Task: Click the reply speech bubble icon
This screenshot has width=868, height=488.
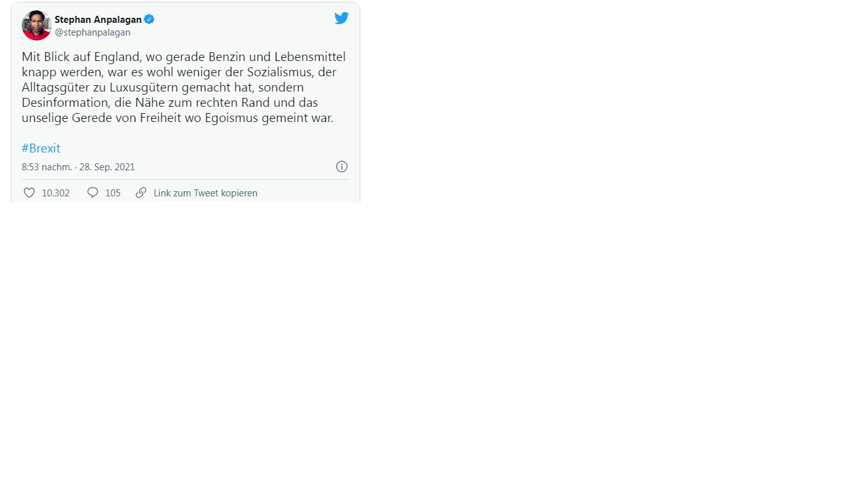Action: (x=93, y=193)
